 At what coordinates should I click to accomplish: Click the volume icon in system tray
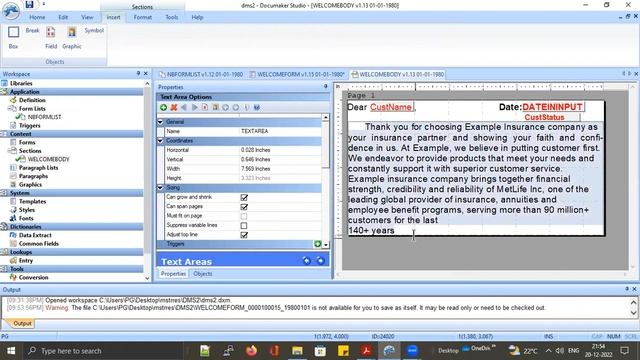(560, 351)
